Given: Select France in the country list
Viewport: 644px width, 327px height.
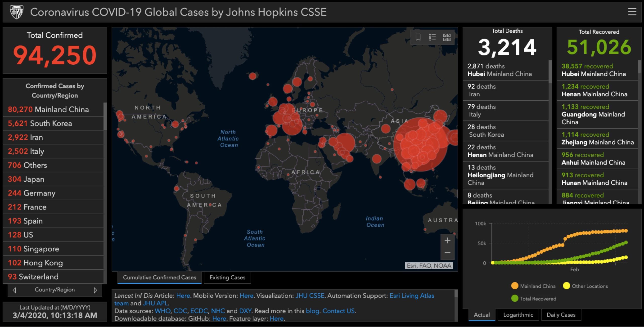Looking at the screenshot, I should (x=53, y=207).
